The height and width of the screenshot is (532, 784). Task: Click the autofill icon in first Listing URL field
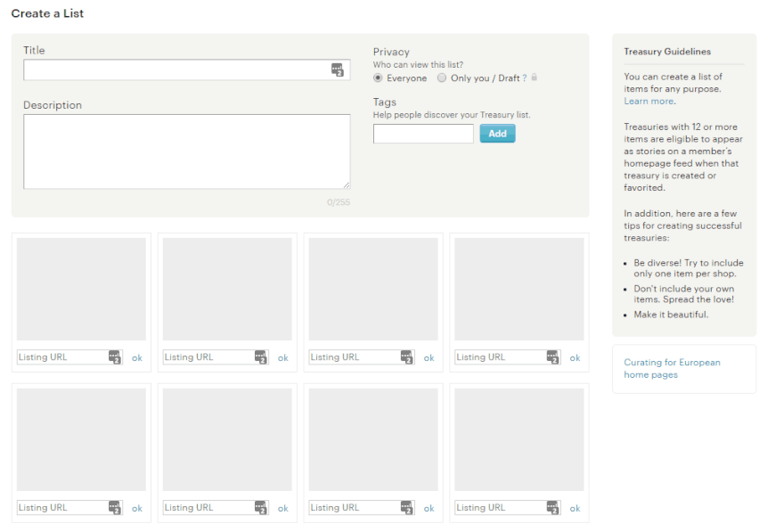[x=115, y=357]
